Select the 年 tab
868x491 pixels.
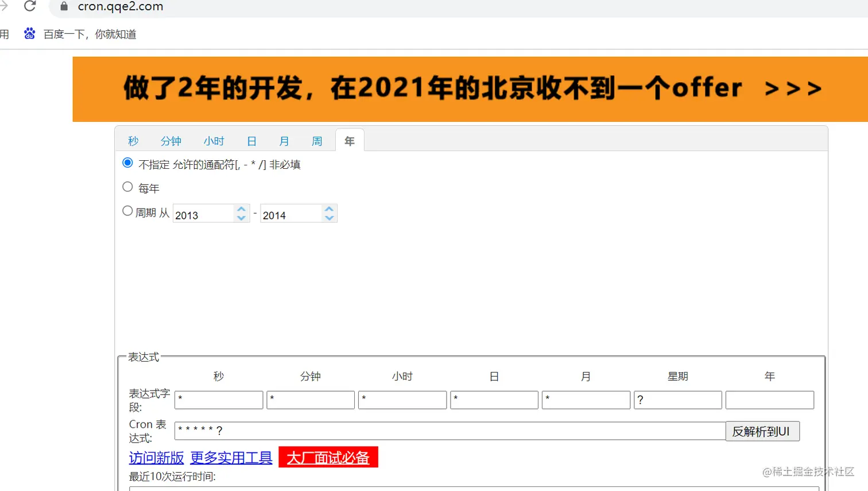pyautogui.click(x=350, y=141)
